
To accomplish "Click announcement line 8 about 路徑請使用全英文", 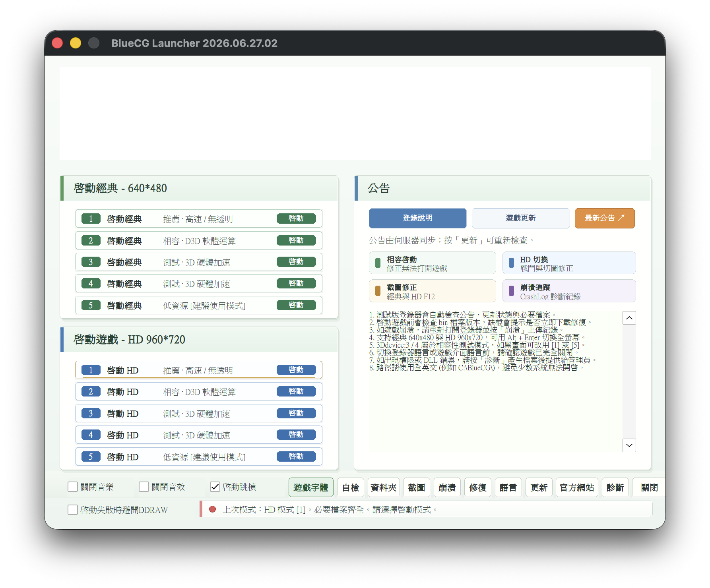I will [477, 368].
